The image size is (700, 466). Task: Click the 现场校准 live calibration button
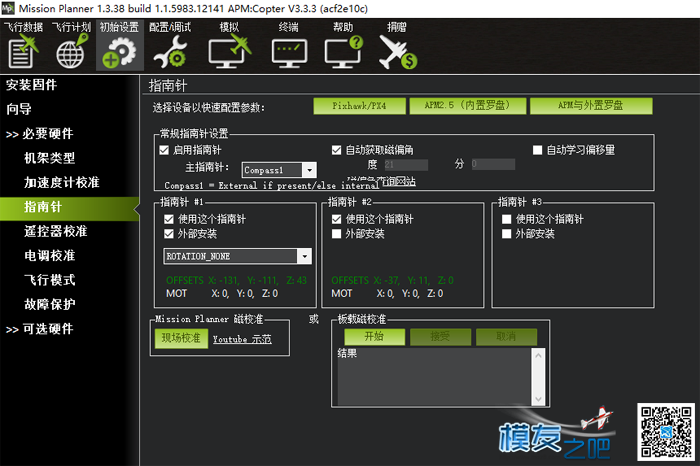click(x=181, y=338)
